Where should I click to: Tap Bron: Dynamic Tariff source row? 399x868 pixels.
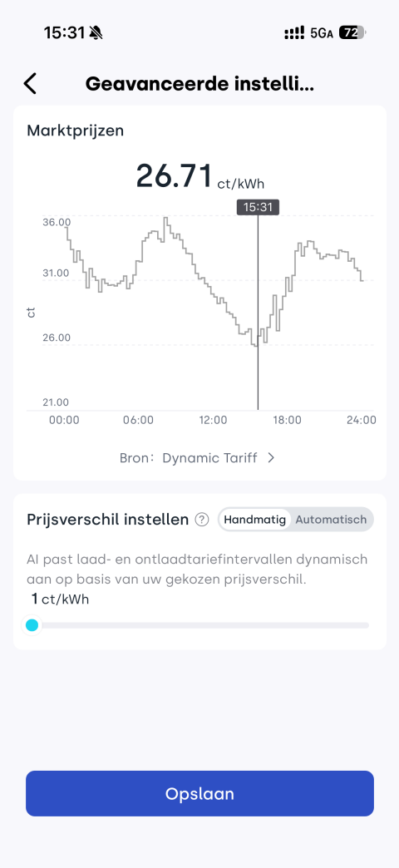tap(197, 458)
